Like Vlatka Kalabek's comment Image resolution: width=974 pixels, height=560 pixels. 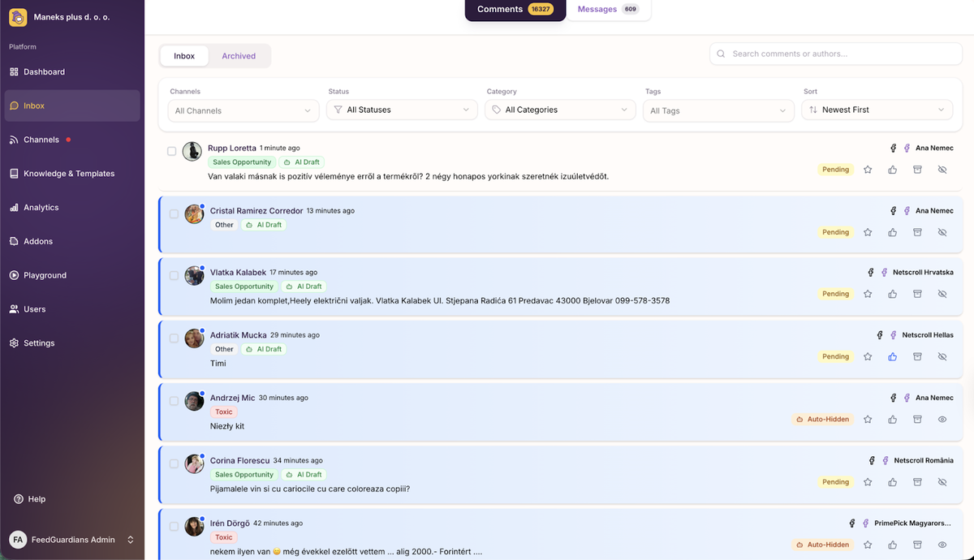coord(892,294)
